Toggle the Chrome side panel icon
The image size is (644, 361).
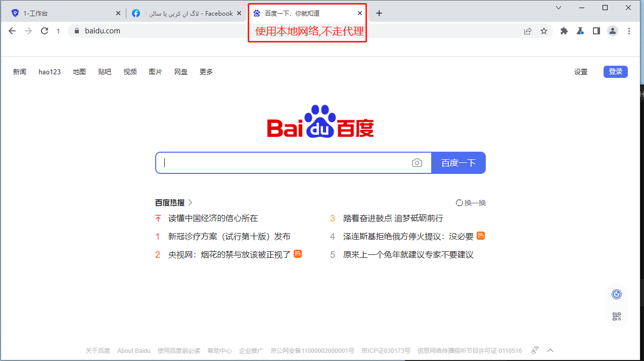[596, 31]
